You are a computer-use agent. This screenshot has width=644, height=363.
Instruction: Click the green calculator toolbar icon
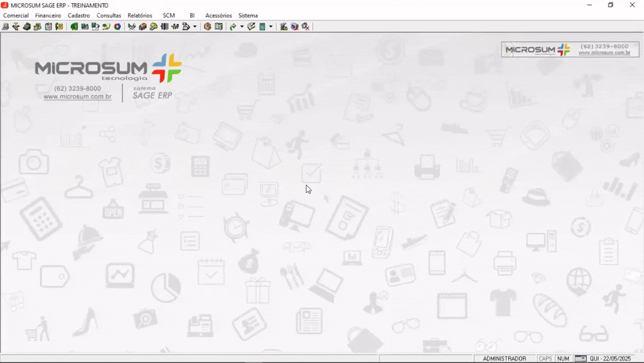click(x=262, y=27)
